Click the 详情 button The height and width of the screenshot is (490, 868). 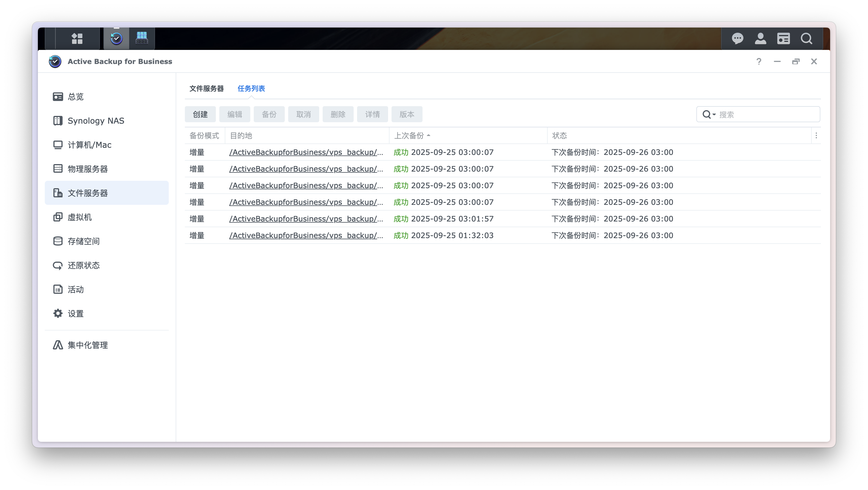(x=372, y=114)
